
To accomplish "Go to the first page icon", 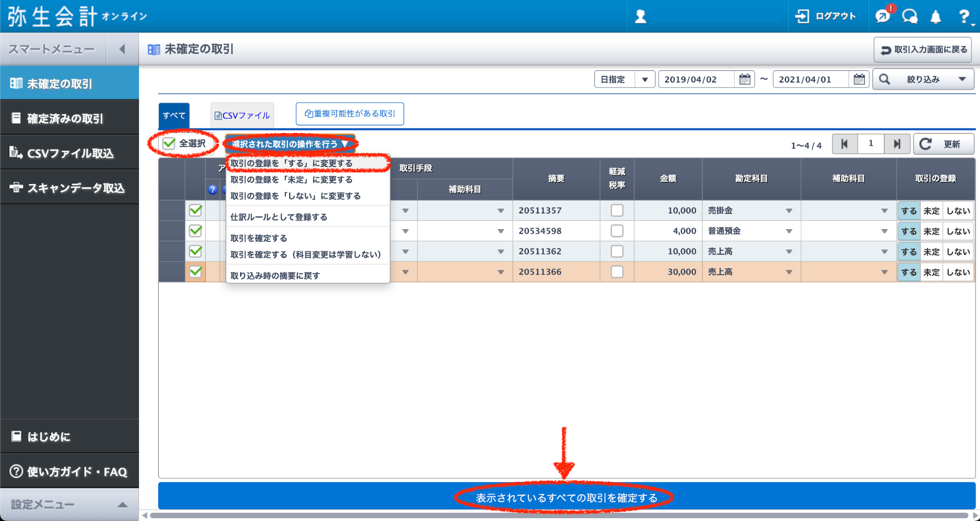I will (844, 144).
